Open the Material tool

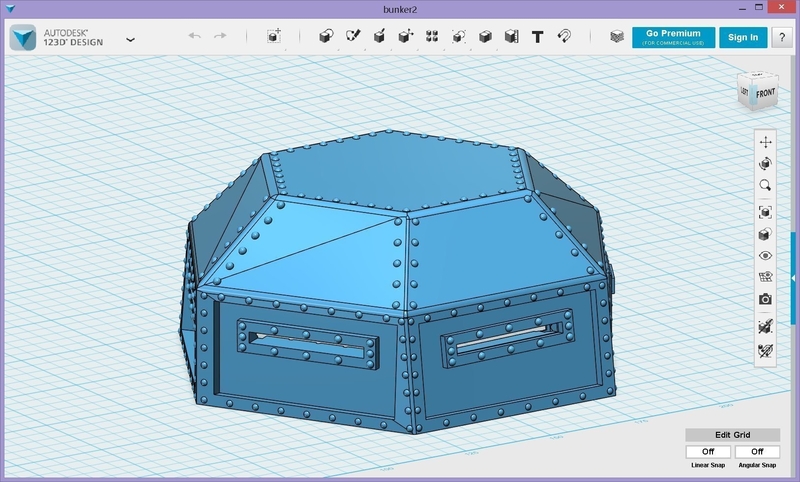tap(617, 37)
